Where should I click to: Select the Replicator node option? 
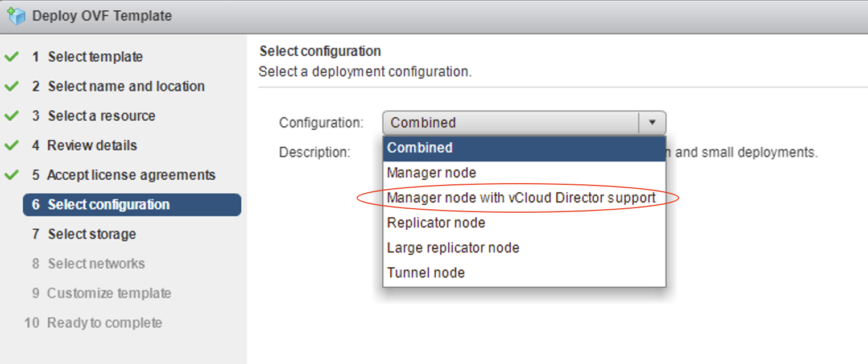(436, 223)
